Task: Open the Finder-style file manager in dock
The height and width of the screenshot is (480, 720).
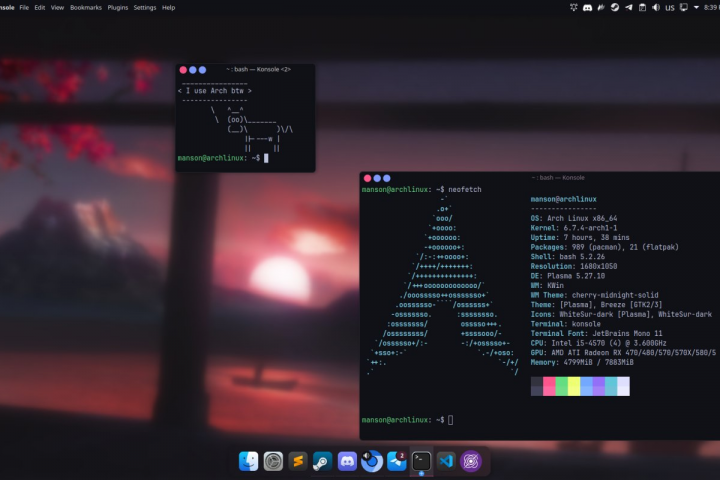Action: [248, 461]
